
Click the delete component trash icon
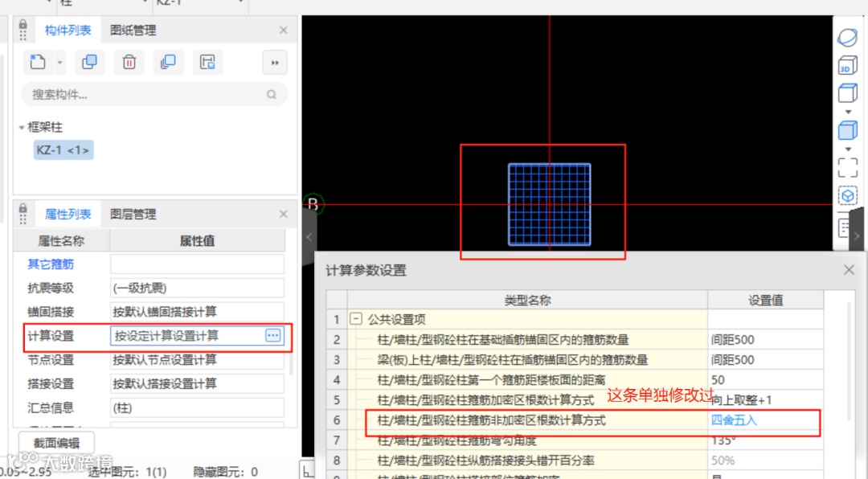[129, 62]
